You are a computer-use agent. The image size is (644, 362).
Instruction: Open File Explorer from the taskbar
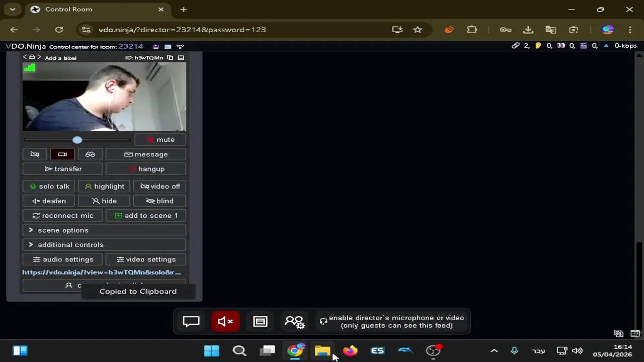(323, 350)
